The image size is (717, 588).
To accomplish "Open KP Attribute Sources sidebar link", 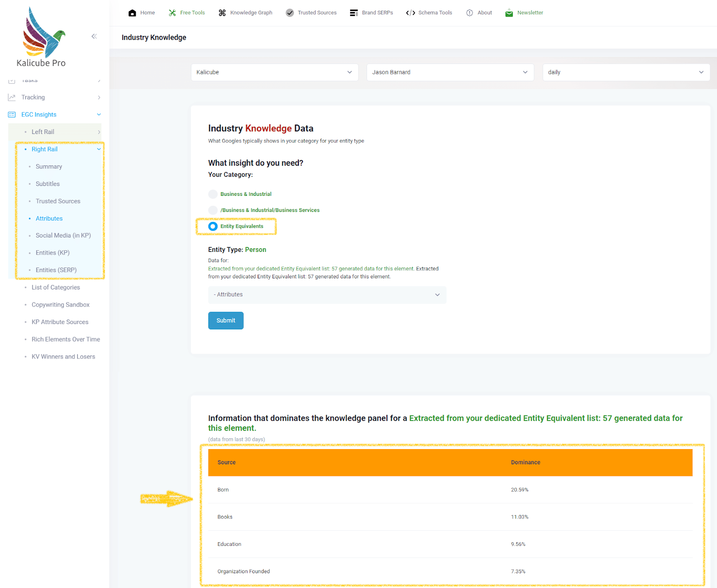I will point(60,322).
